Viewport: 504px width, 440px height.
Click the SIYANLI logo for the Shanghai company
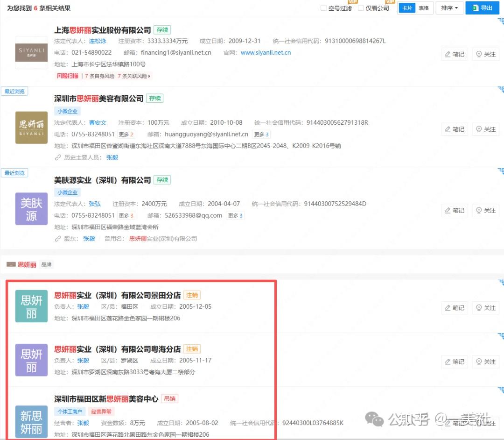click(31, 53)
